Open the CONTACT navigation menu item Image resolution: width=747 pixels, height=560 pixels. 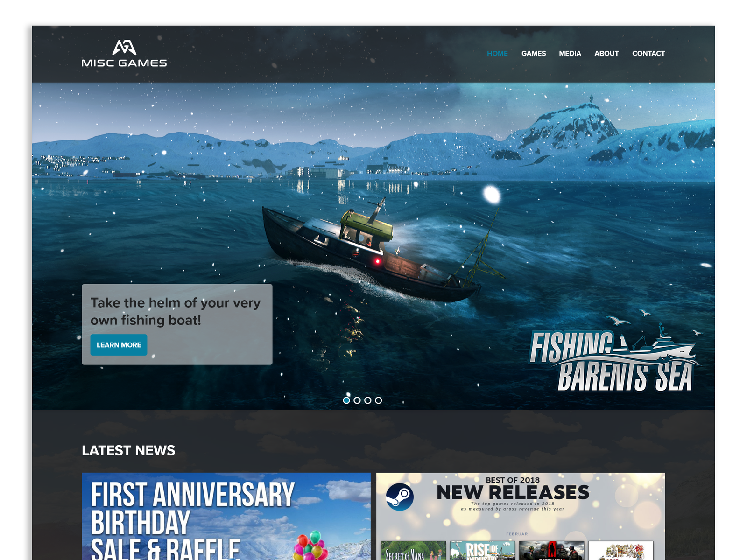click(x=648, y=54)
